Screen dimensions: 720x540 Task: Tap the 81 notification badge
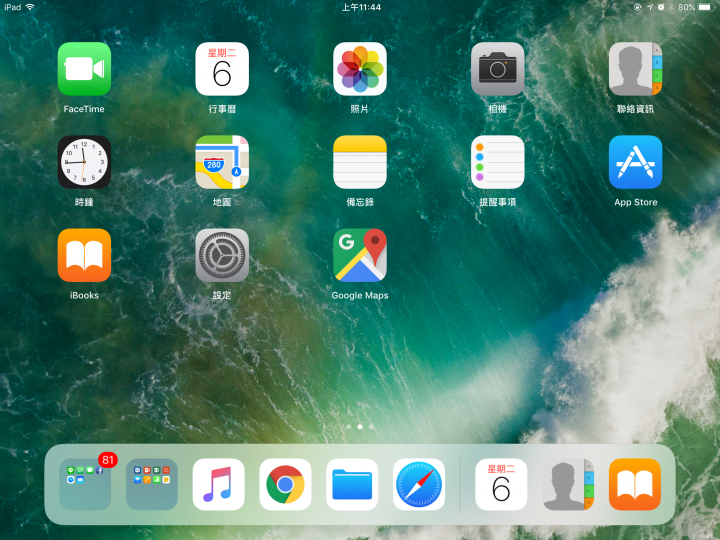coord(108,460)
